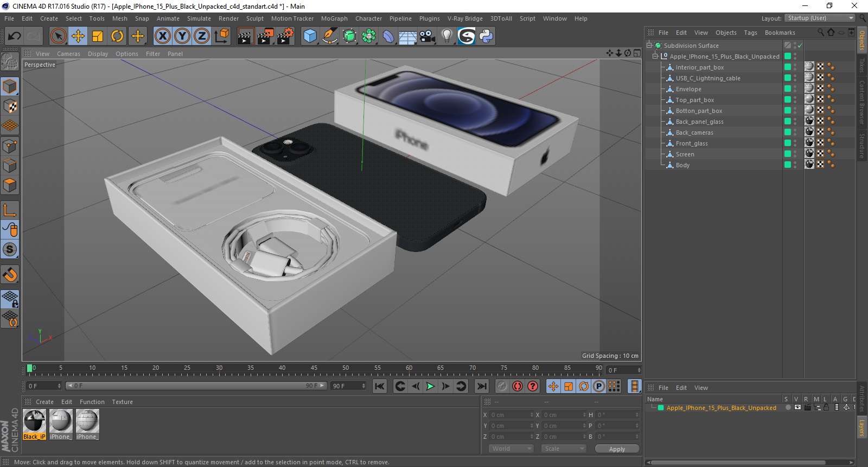Click Render View clapperboard icon
868x467 pixels.
pos(246,36)
